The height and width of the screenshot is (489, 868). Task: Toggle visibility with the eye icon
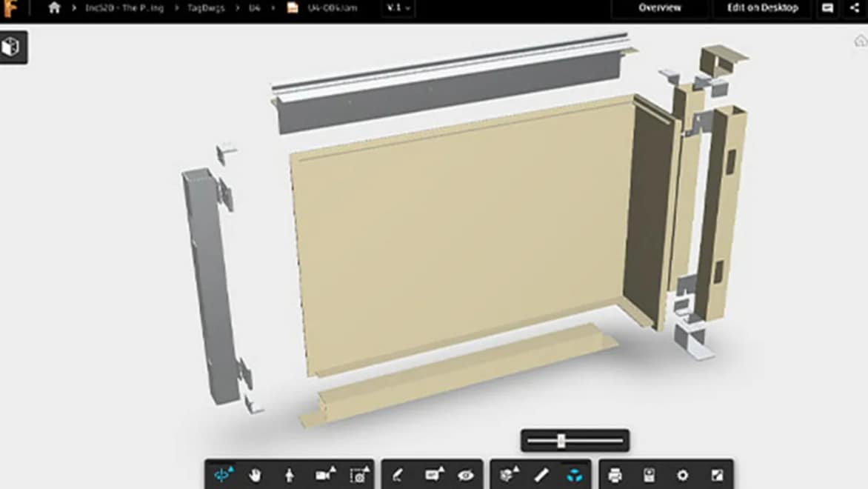466,475
